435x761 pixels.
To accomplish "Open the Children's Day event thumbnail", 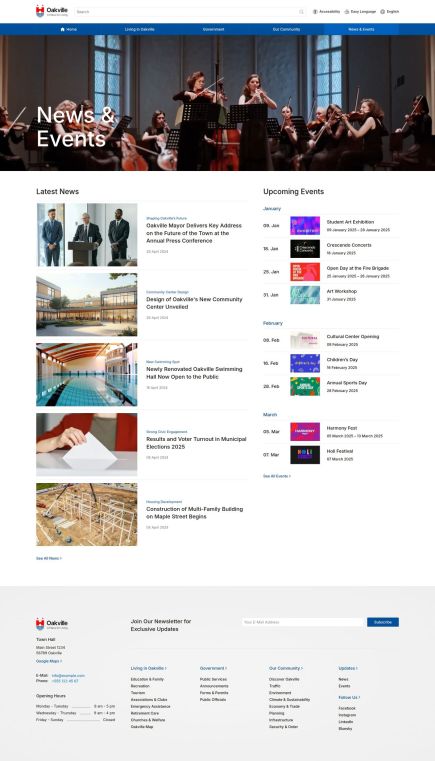I will 305,363.
